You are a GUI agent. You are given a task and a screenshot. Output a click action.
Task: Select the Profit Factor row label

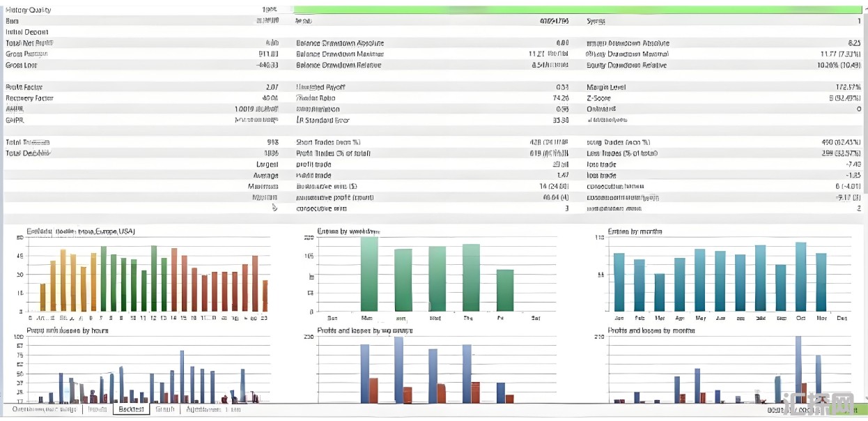pyautogui.click(x=24, y=87)
